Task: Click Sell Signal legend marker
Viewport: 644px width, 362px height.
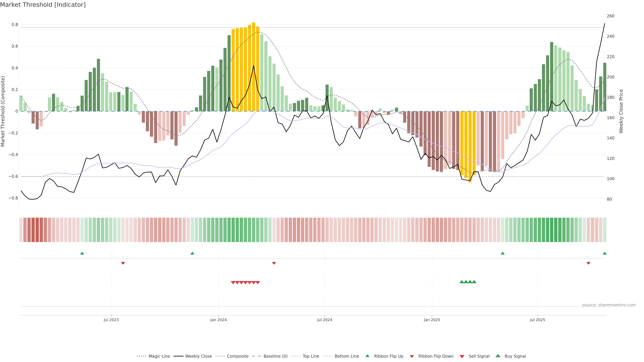Action: click(x=462, y=356)
